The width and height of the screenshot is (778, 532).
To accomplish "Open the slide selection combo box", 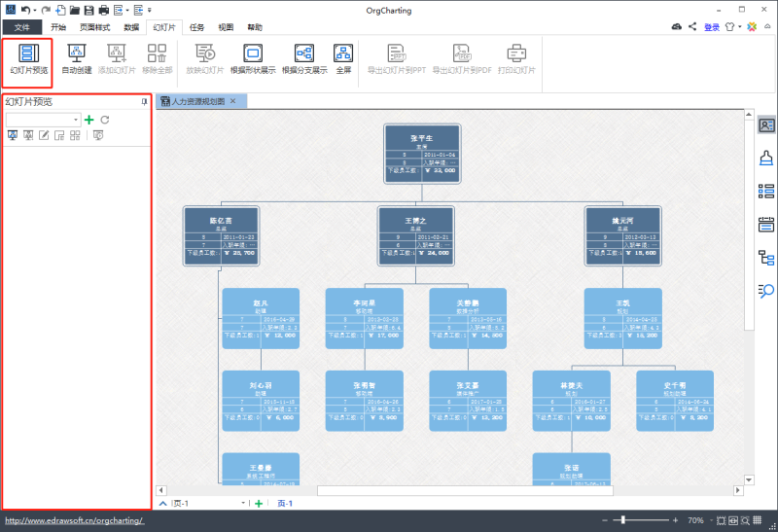I will (x=43, y=120).
